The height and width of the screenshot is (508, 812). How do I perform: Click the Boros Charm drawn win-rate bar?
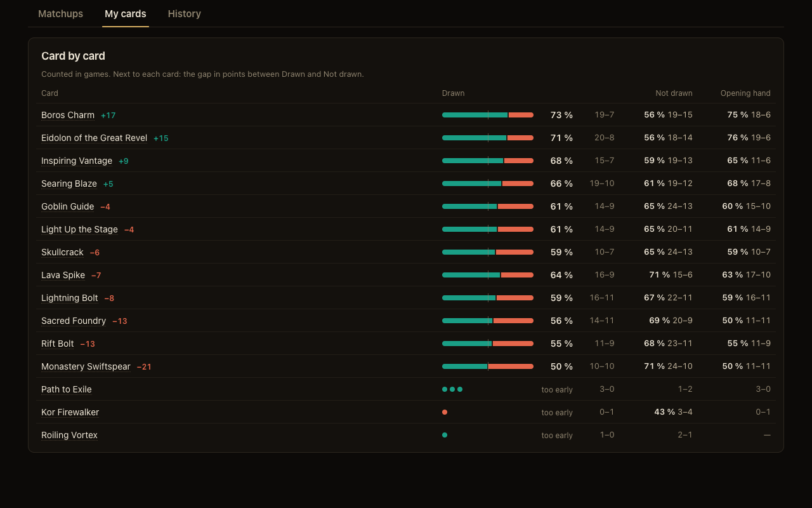click(x=488, y=115)
